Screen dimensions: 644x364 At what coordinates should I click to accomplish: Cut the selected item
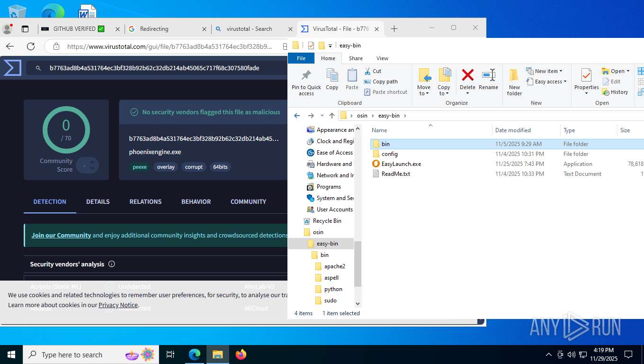[x=373, y=71]
